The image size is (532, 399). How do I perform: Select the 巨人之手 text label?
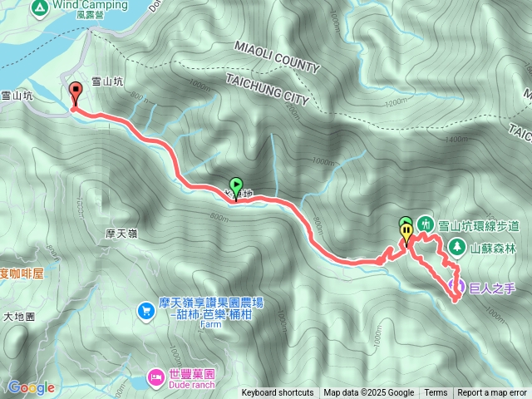(x=493, y=288)
